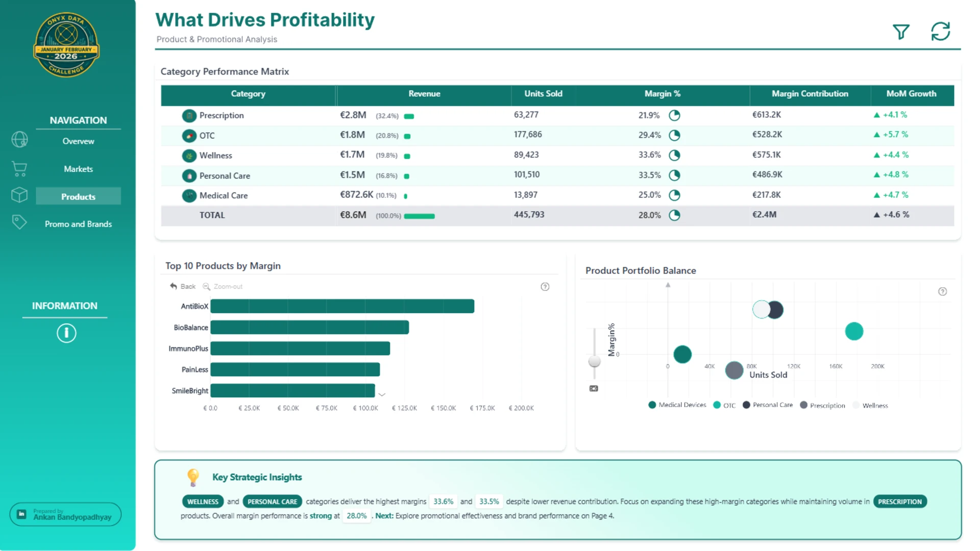Click the Back button in bar chart
This screenshot has width=980, height=551.
(x=183, y=286)
